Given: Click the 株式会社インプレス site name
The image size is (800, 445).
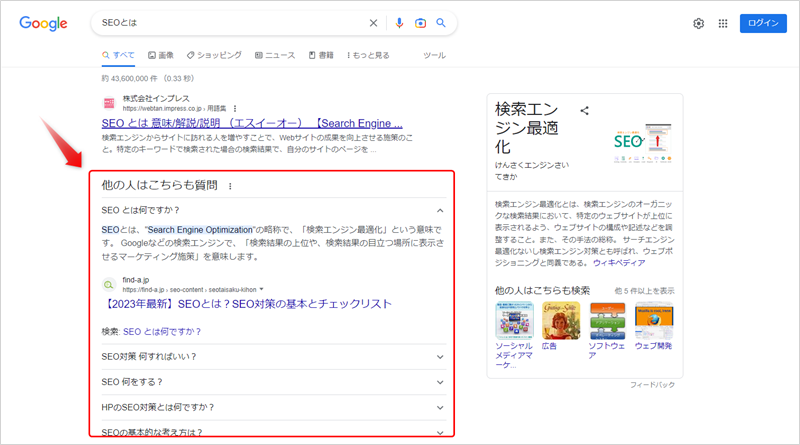Looking at the screenshot, I should pyautogui.click(x=156, y=98).
